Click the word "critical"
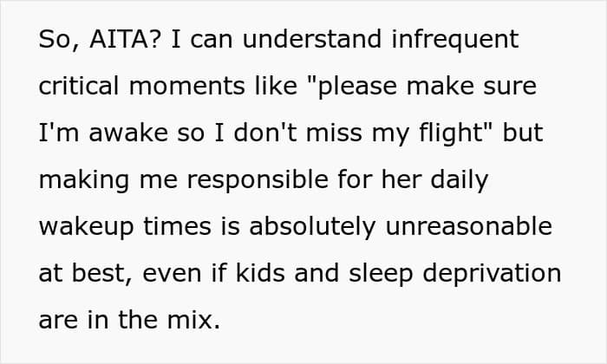Screen dimensions: 607x364 click(79, 86)
